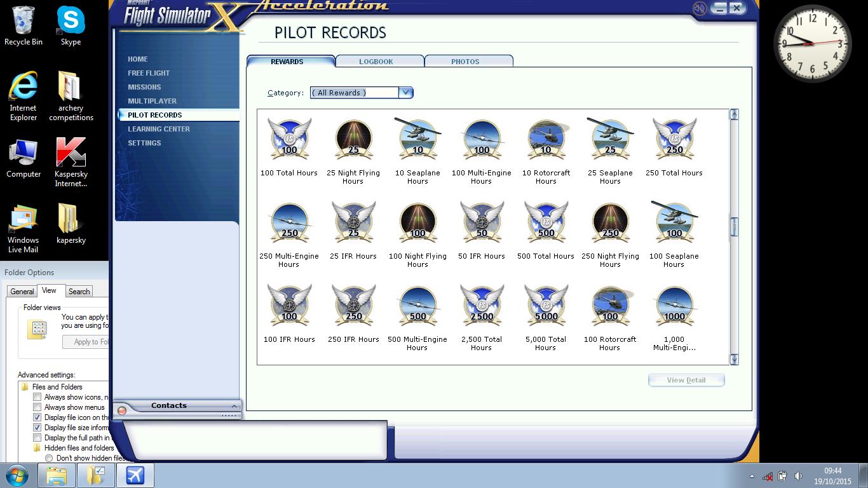Open Missions from the sidebar
This screenshot has width=868, height=488.
coord(144,87)
